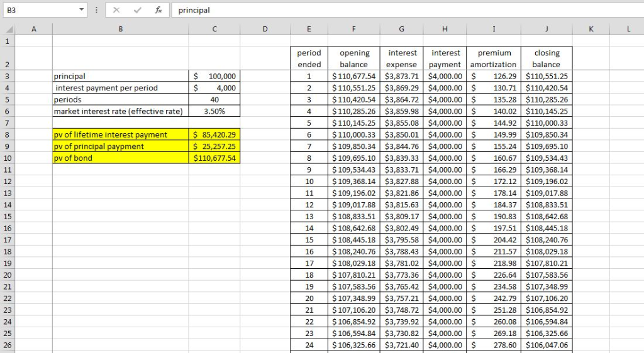This screenshot has height=353, width=644.
Task: Click interest payment $4,000.00 in period 22
Action: (445, 322)
